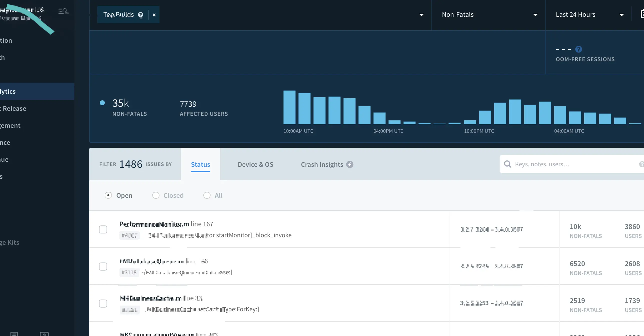Select the Closed status radio button

156,195
